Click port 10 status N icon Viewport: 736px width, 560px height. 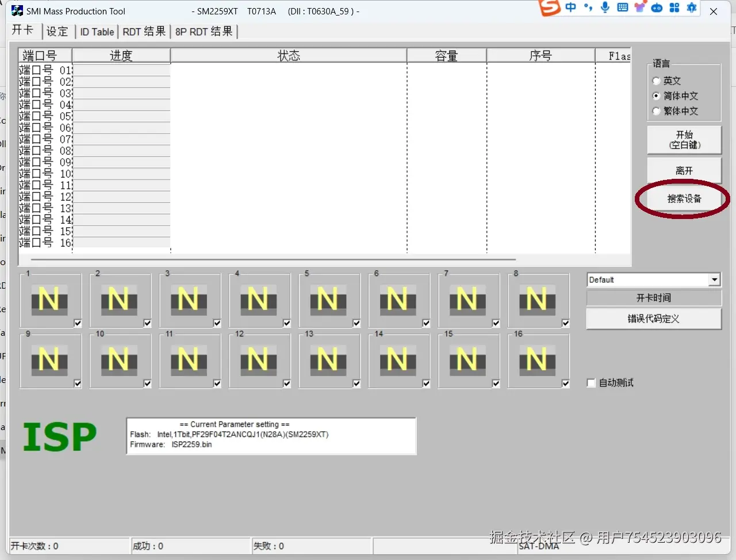[119, 360]
